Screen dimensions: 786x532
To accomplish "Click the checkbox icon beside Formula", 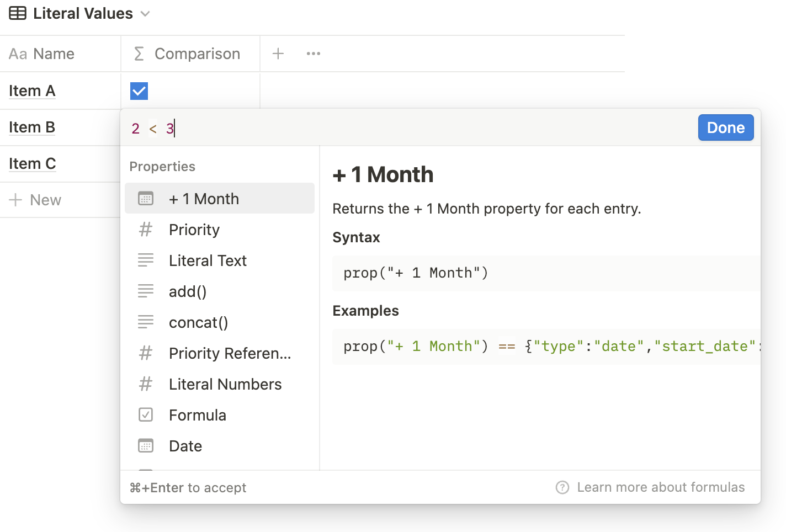I will click(146, 414).
